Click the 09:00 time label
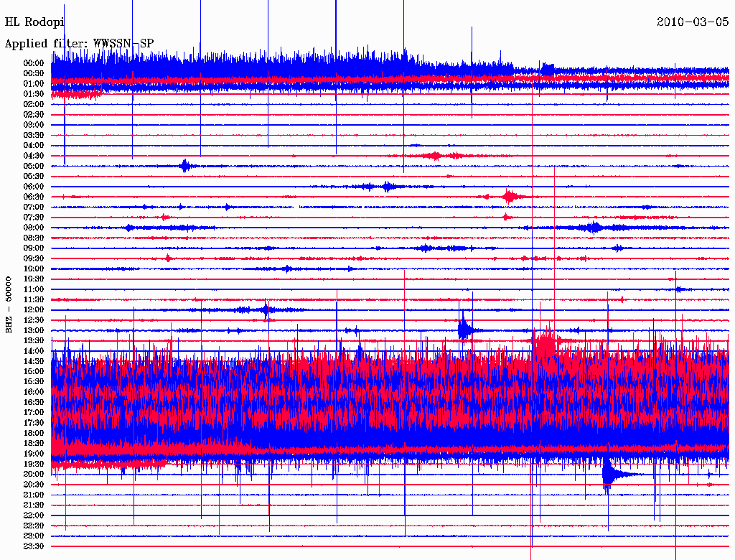This screenshot has height=560, width=735. pyautogui.click(x=34, y=248)
